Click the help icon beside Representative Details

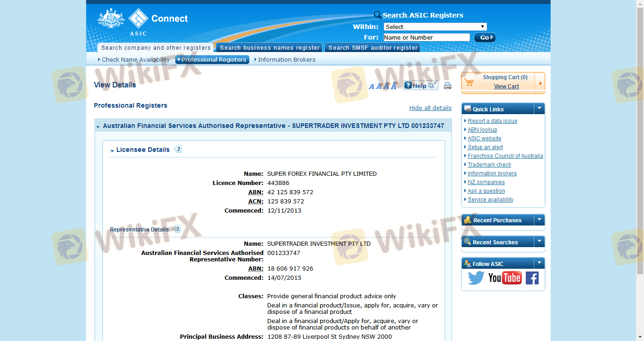click(177, 229)
